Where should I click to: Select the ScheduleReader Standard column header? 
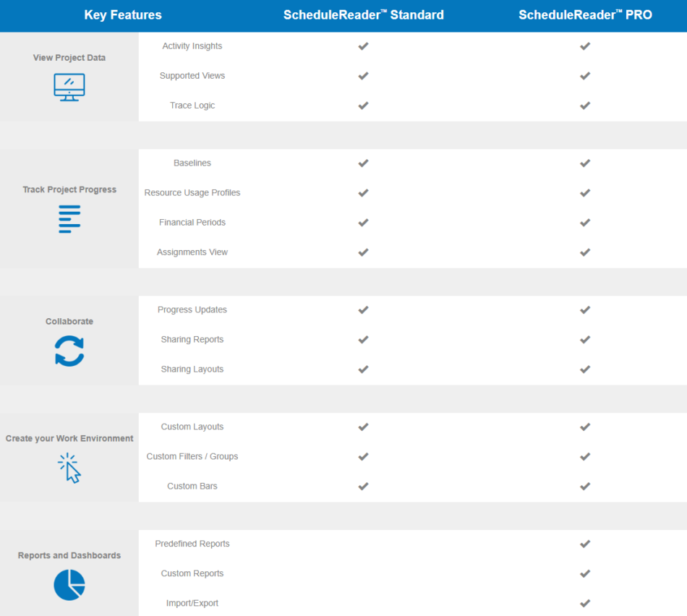pyautogui.click(x=364, y=15)
